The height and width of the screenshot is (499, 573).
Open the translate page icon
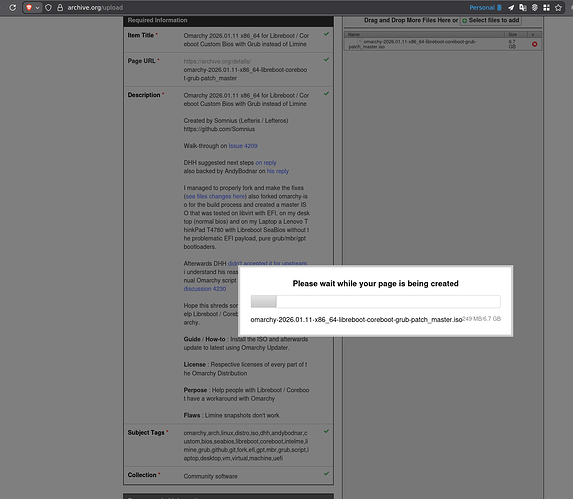(x=523, y=7)
